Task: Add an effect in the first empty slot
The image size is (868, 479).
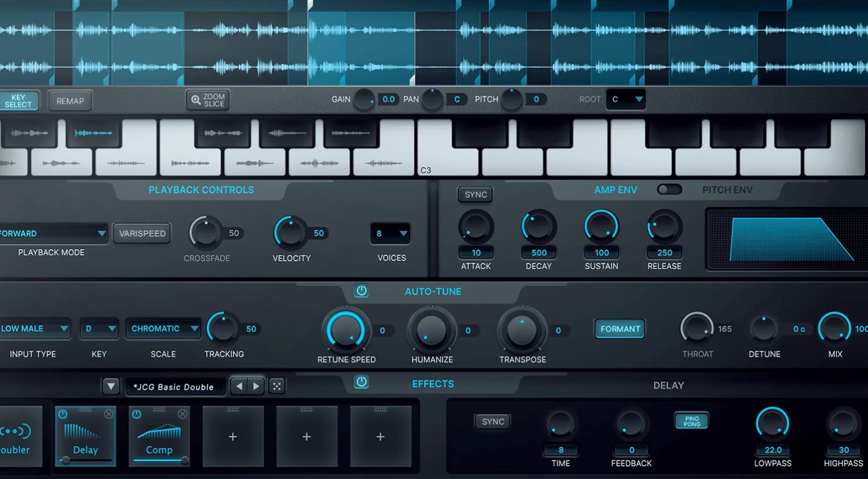Action: 233,437
